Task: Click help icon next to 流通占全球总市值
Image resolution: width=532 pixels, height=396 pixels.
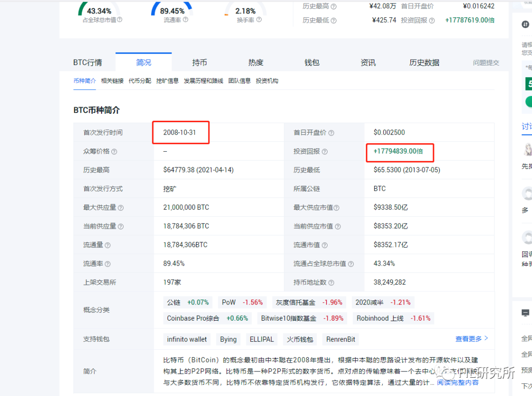Action: [351, 264]
